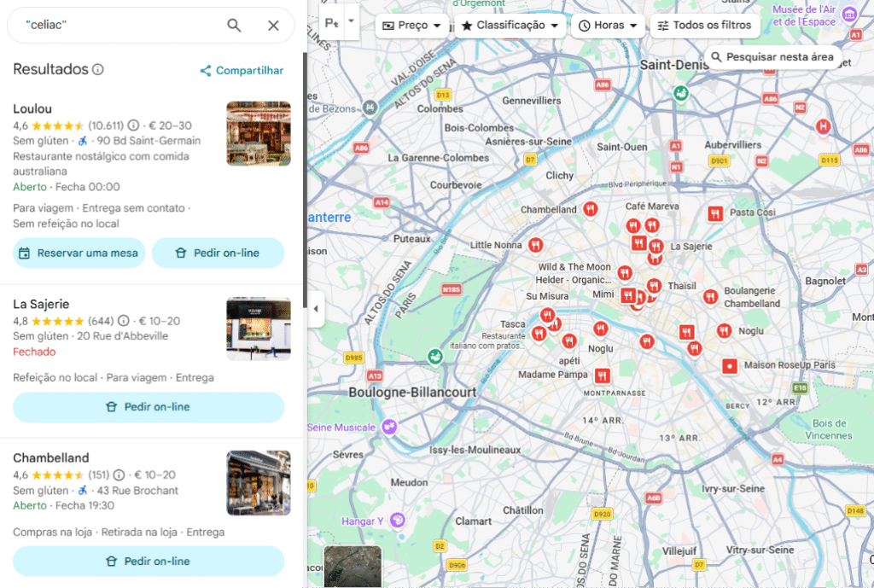Click Reservar uma mesa button
Viewport: 874px width, 588px height.
(79, 253)
